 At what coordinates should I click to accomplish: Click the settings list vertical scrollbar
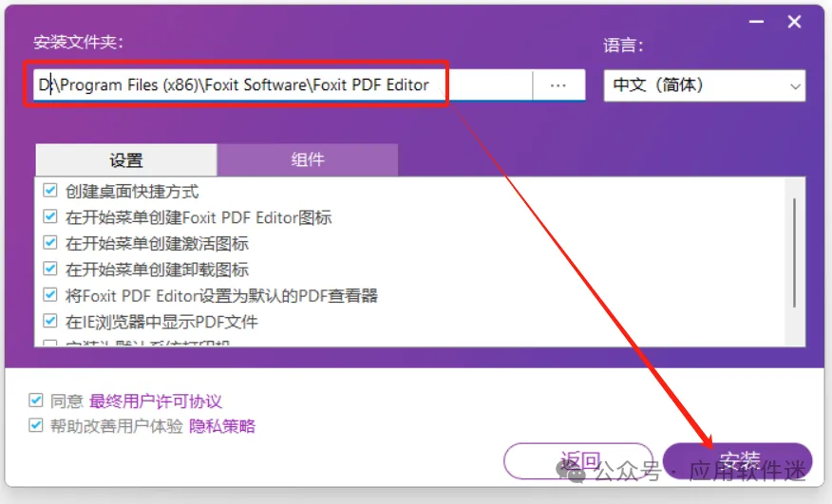(x=794, y=252)
